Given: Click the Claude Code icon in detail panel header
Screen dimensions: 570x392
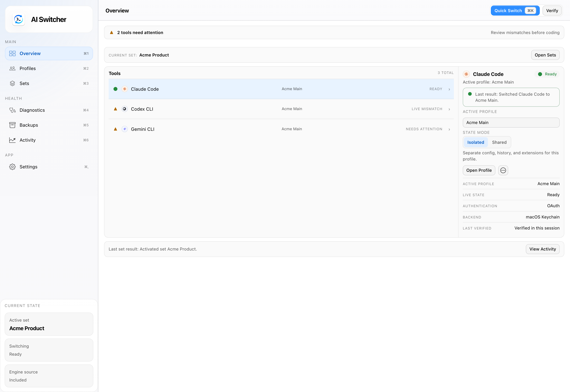Looking at the screenshot, I should point(466,74).
